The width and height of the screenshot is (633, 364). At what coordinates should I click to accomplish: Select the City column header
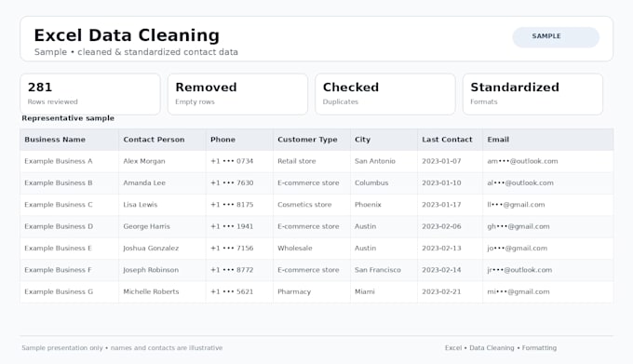click(362, 140)
